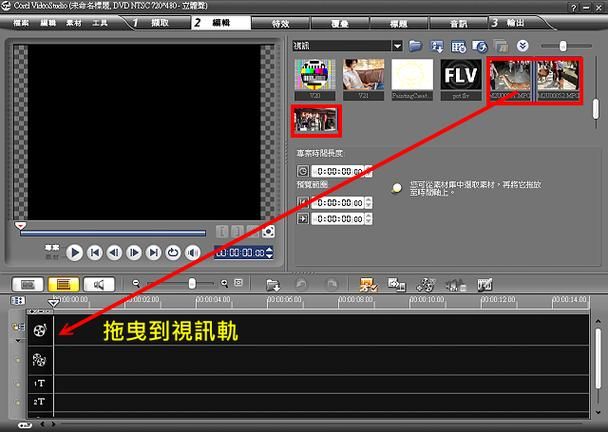Toggle repeat playback button
The image size is (608, 432).
coord(173,253)
